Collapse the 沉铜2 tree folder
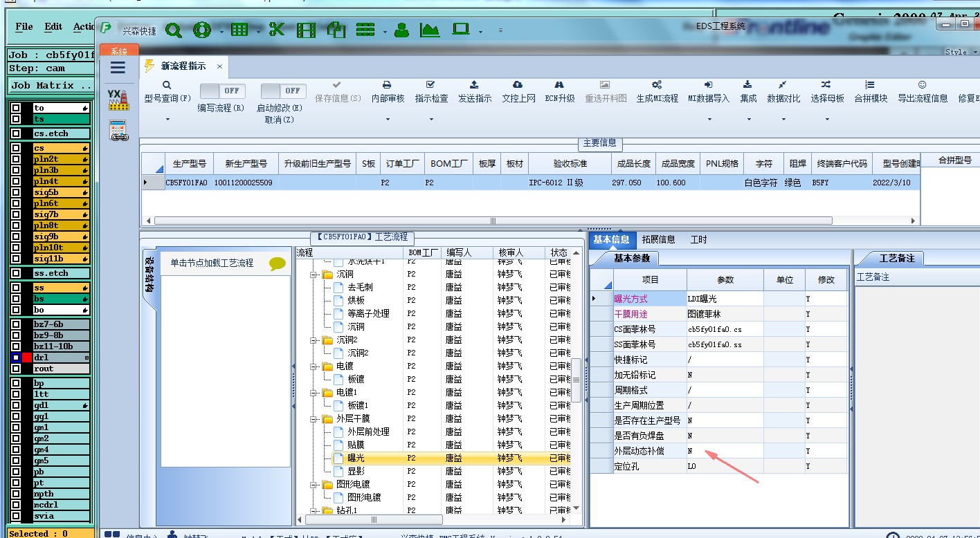The image size is (980, 538). click(313, 340)
